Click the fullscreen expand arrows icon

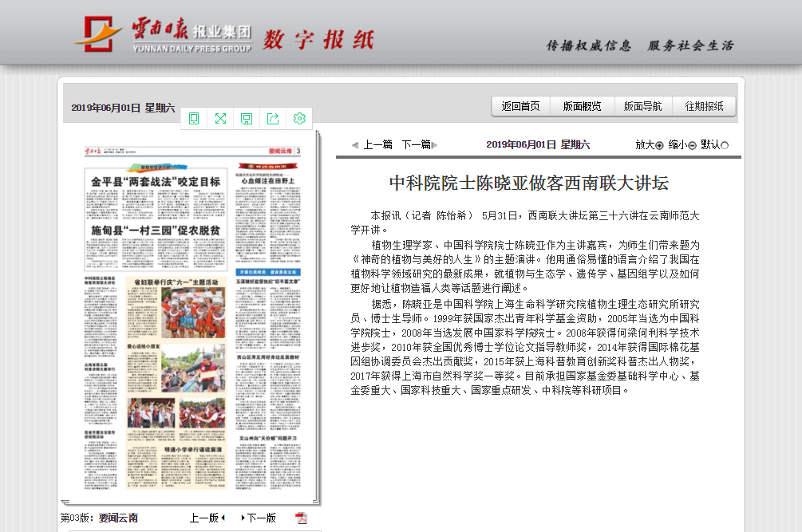tap(220, 119)
